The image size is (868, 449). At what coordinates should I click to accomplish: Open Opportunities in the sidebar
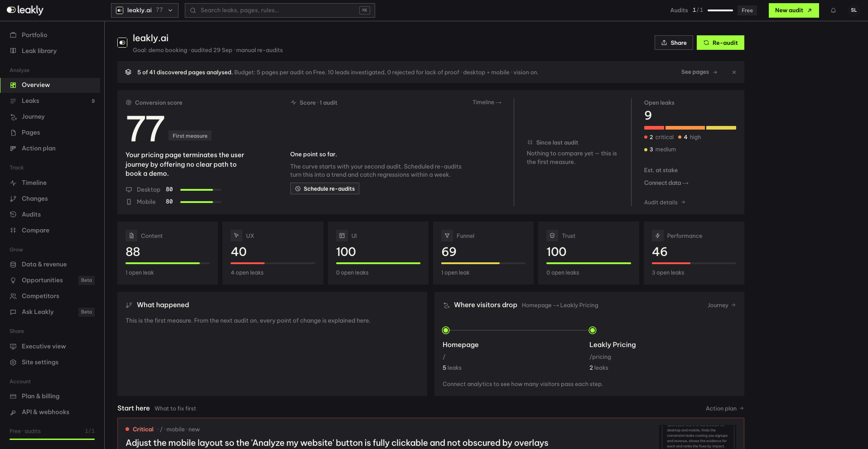pyautogui.click(x=50, y=280)
